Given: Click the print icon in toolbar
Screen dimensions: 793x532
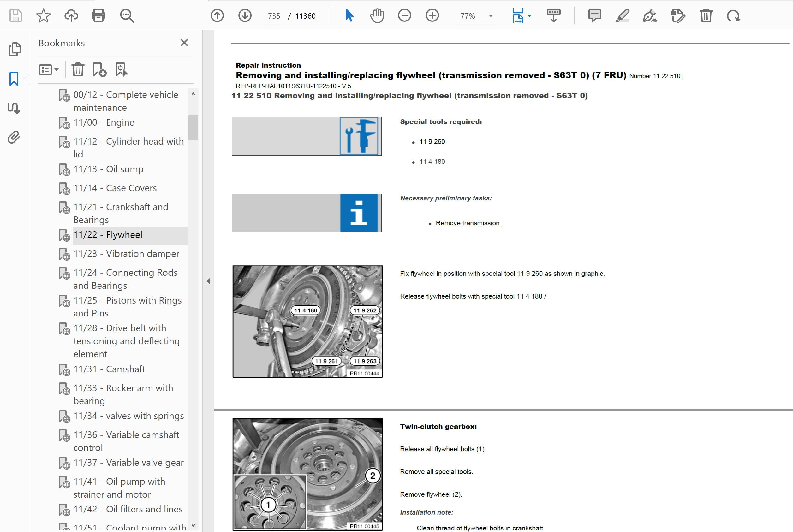Looking at the screenshot, I should [x=98, y=15].
